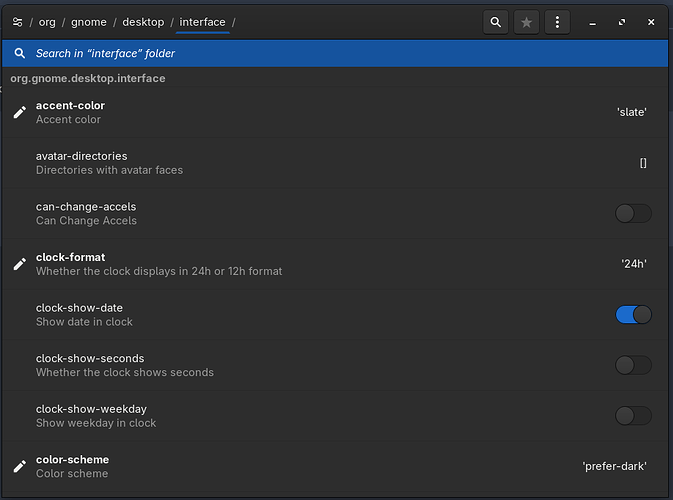This screenshot has width=673, height=500.
Task: Click pencil icon beside accent-color
Action: (x=20, y=112)
